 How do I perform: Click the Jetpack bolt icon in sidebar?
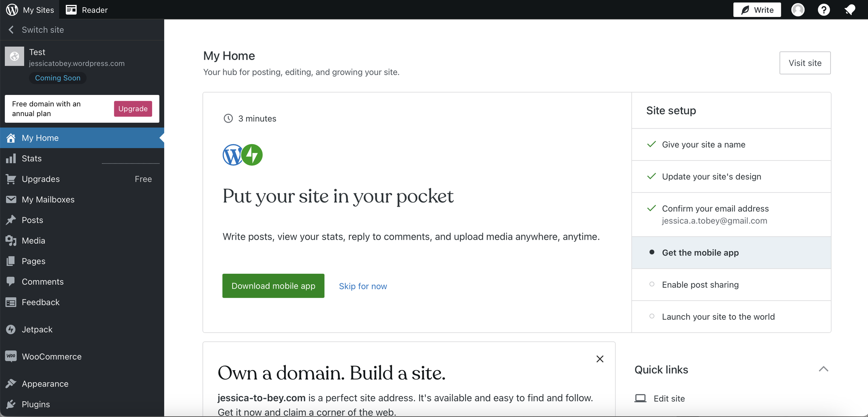pyautogui.click(x=11, y=329)
